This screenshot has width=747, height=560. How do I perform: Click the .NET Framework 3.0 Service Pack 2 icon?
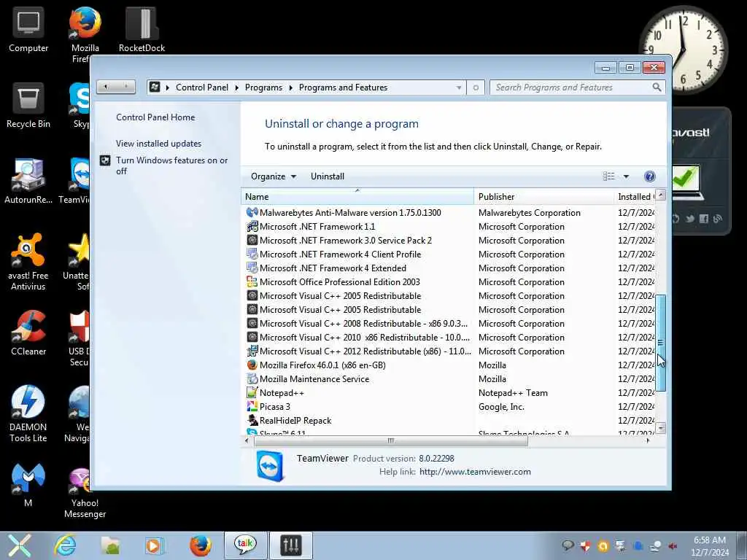click(252, 240)
